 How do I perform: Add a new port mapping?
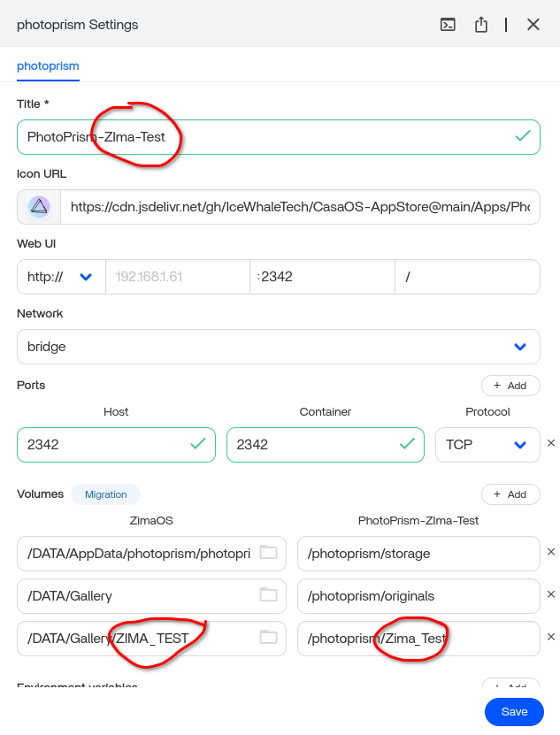point(510,386)
